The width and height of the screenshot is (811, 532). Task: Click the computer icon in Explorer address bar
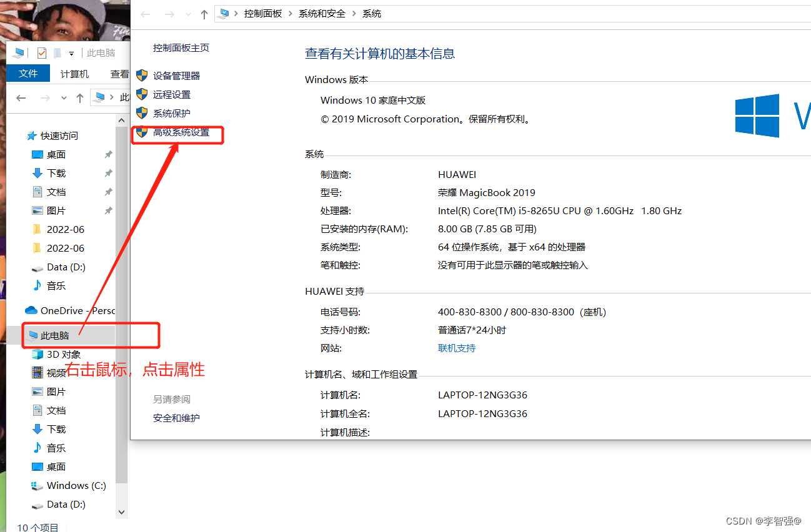click(x=100, y=97)
